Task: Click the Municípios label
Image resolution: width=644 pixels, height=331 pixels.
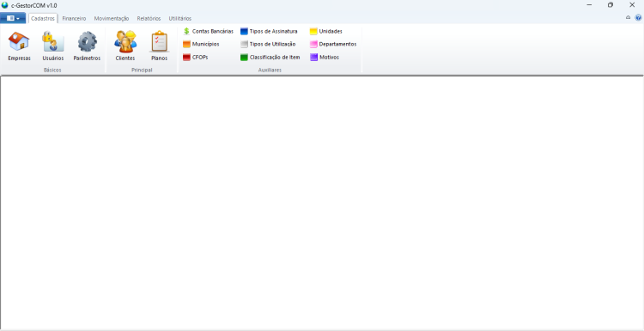Action: 206,45
